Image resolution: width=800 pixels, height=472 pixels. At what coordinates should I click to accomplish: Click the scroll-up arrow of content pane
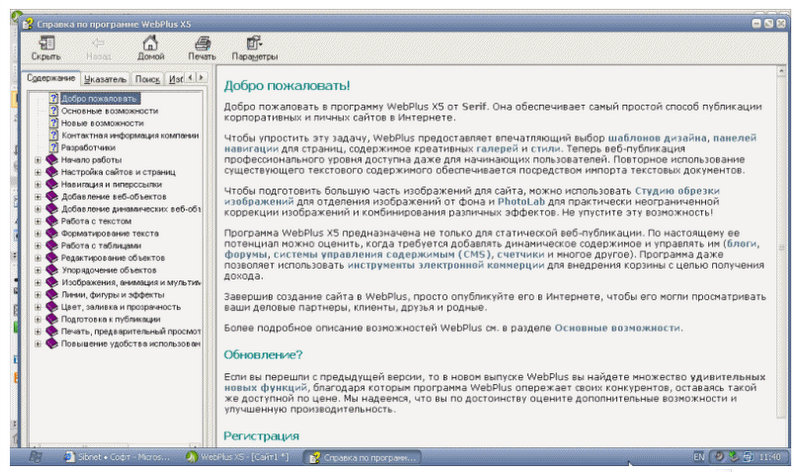[781, 71]
